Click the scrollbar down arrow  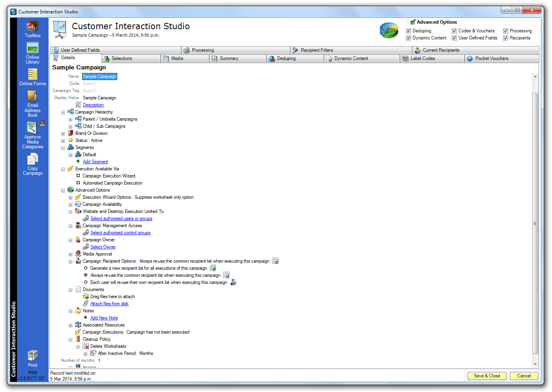535,364
